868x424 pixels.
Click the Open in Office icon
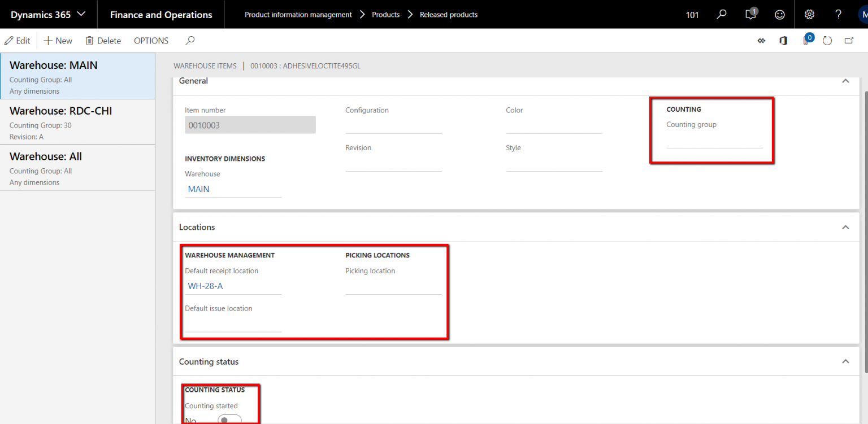[783, 41]
